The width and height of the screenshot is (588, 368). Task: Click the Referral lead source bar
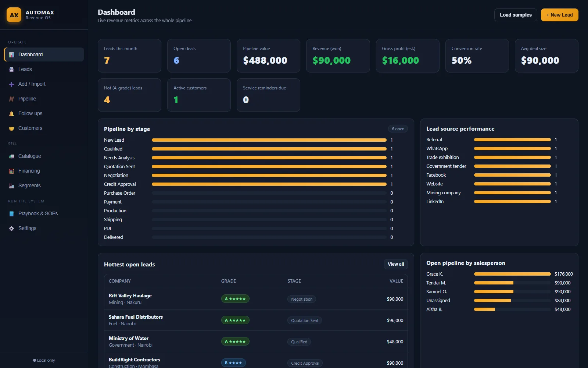512,140
